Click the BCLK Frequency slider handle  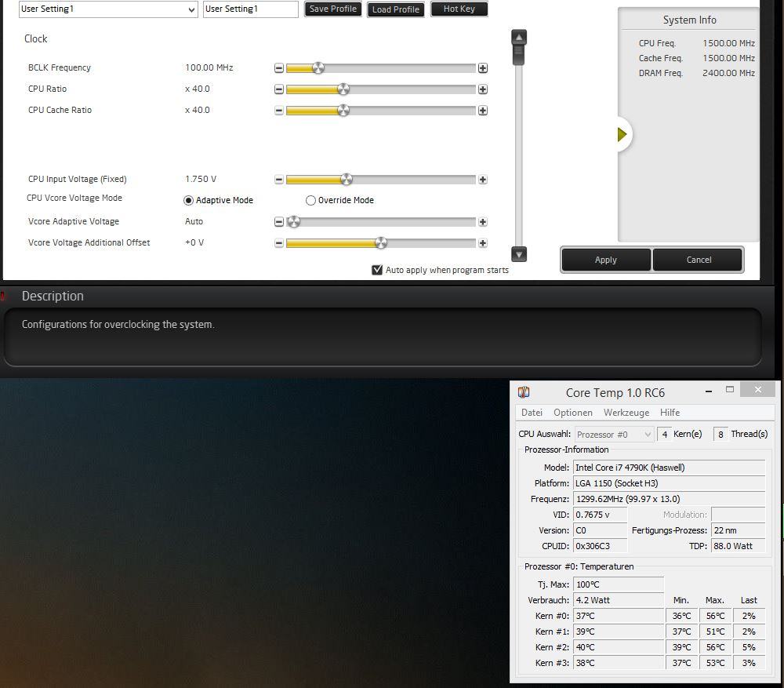coord(318,68)
